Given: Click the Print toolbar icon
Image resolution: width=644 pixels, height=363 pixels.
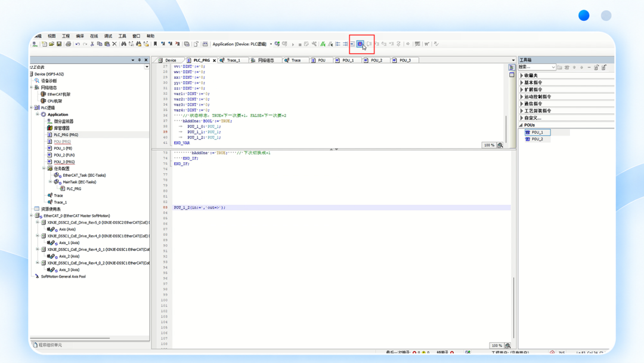Looking at the screenshot, I should point(68,44).
